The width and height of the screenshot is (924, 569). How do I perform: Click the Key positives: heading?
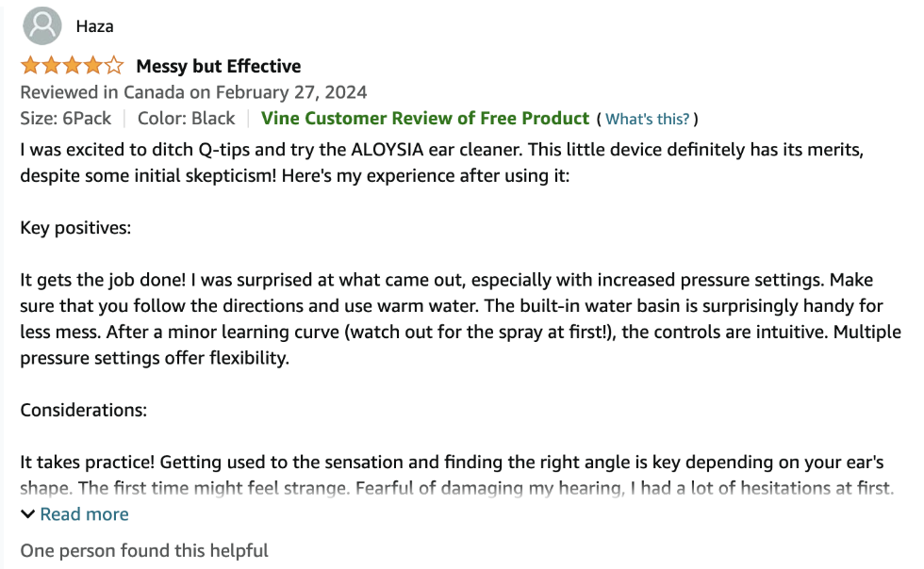[x=75, y=228]
